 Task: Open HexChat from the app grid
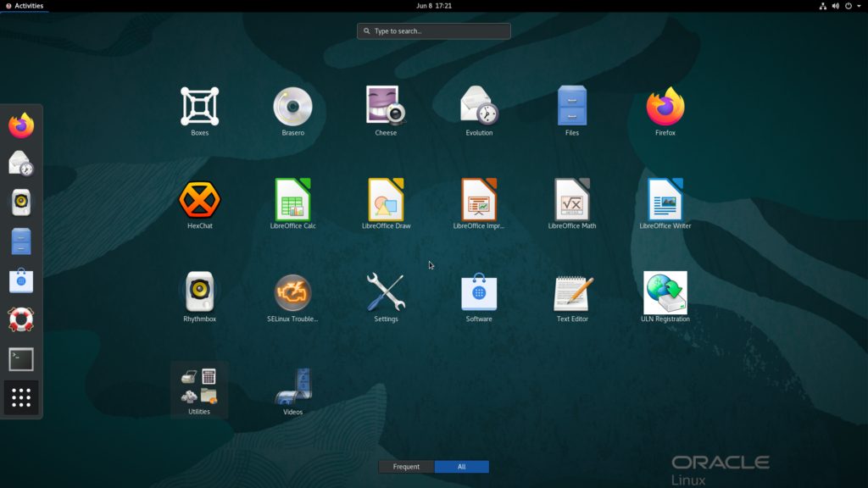(x=199, y=200)
